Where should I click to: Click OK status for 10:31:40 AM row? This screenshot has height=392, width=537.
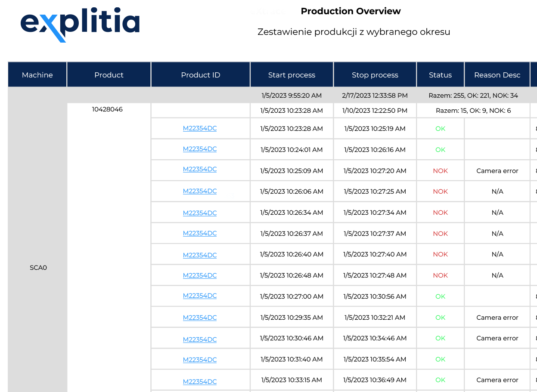pyautogui.click(x=440, y=359)
